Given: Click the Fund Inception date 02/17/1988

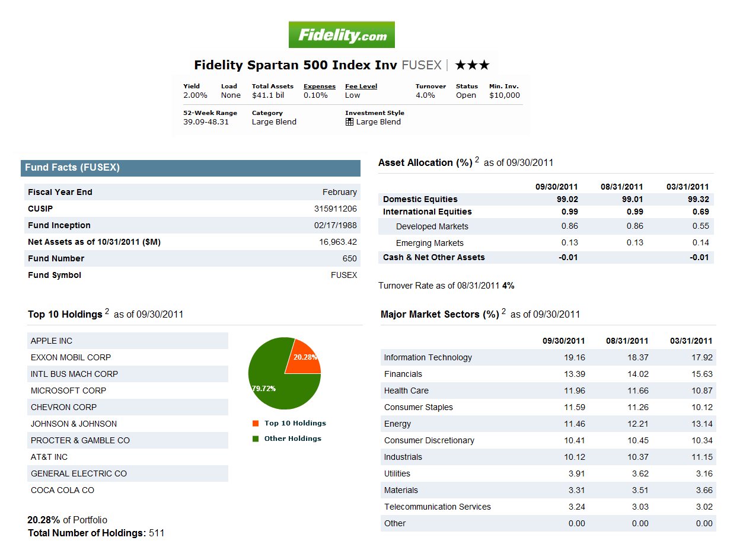Looking at the screenshot, I should 336,225.
